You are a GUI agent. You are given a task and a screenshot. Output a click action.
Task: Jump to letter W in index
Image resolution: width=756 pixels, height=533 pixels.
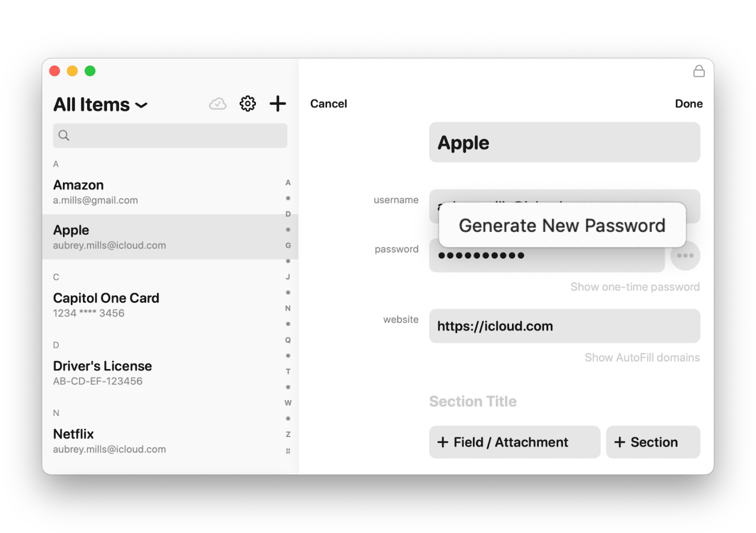[x=288, y=402]
